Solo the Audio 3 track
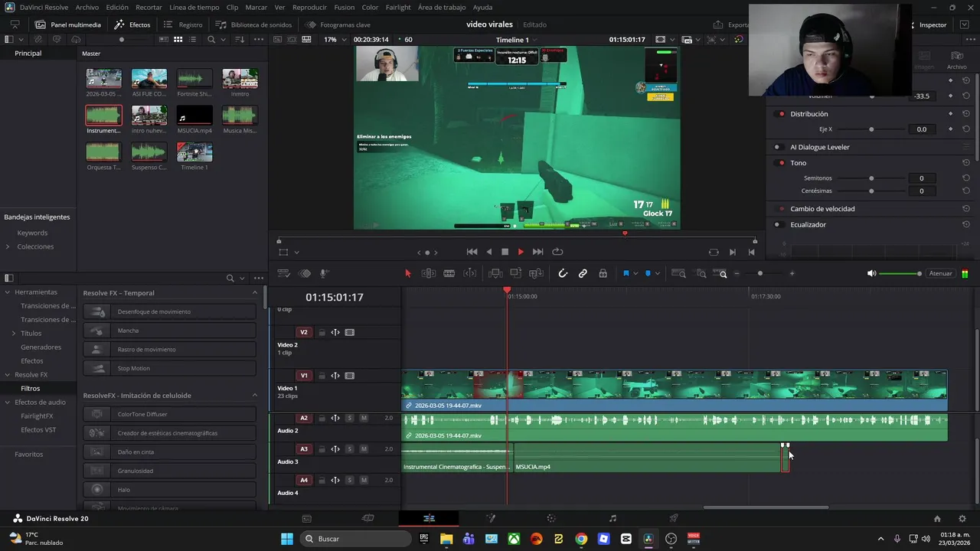The width and height of the screenshot is (980, 551). click(x=350, y=449)
